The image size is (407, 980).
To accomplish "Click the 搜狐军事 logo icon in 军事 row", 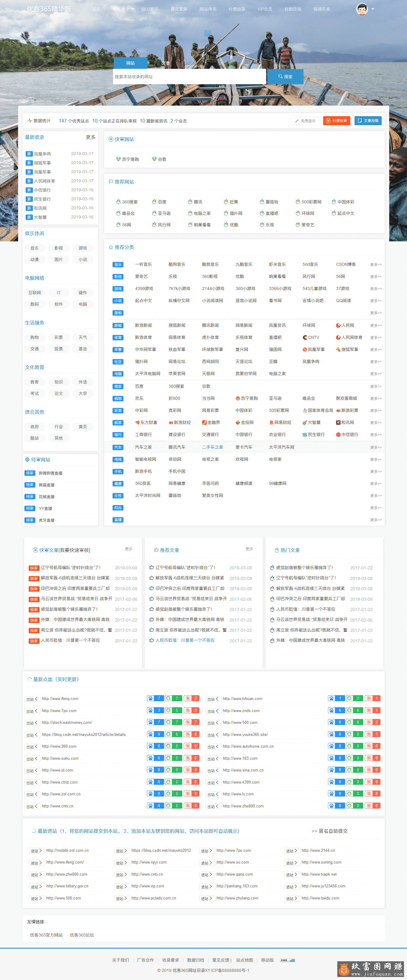I will [338, 349].
